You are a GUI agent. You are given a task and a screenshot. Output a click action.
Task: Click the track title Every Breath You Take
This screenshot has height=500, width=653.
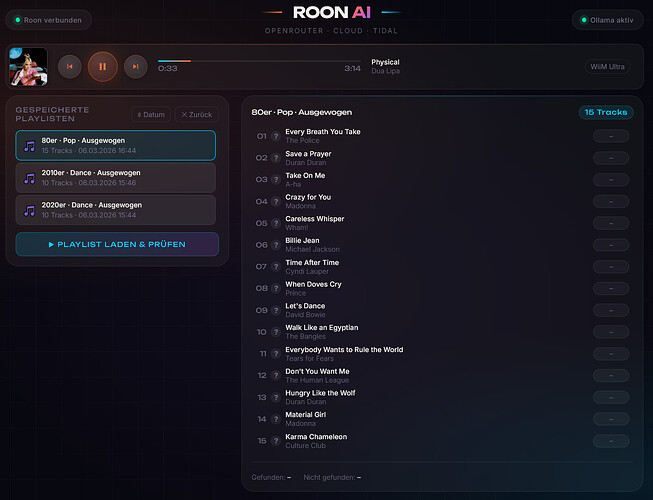pyautogui.click(x=323, y=132)
